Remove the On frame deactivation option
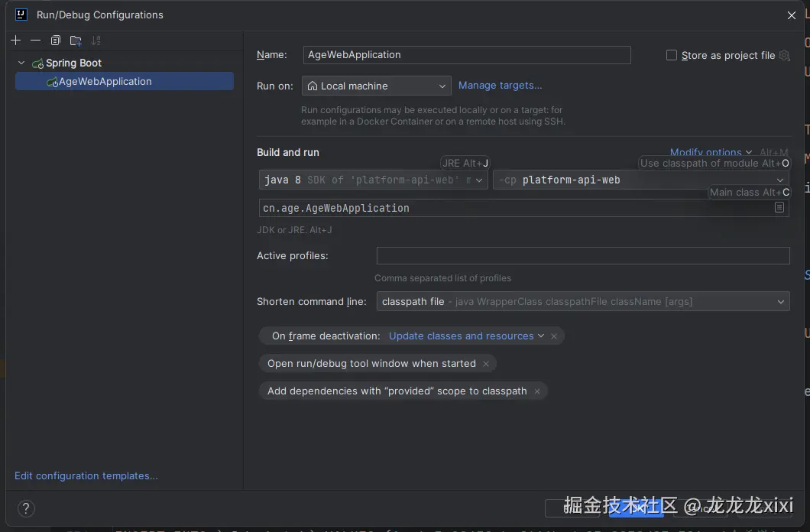The image size is (810, 532). [554, 336]
